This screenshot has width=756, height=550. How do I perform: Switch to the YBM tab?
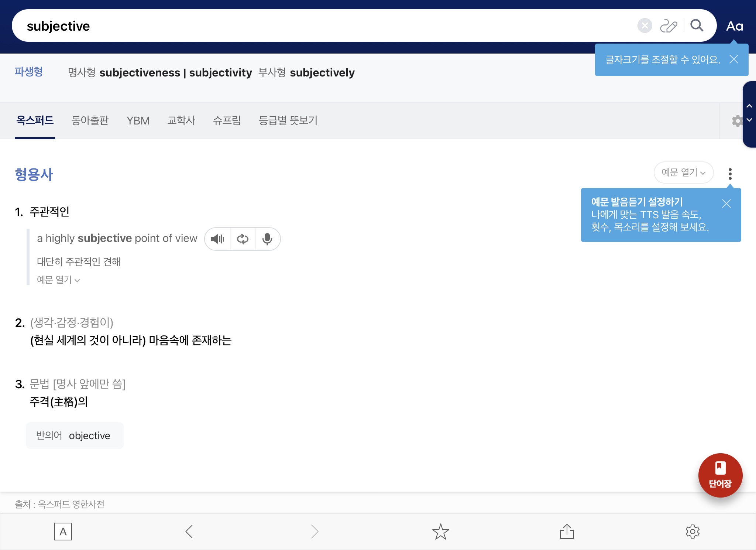coord(138,121)
